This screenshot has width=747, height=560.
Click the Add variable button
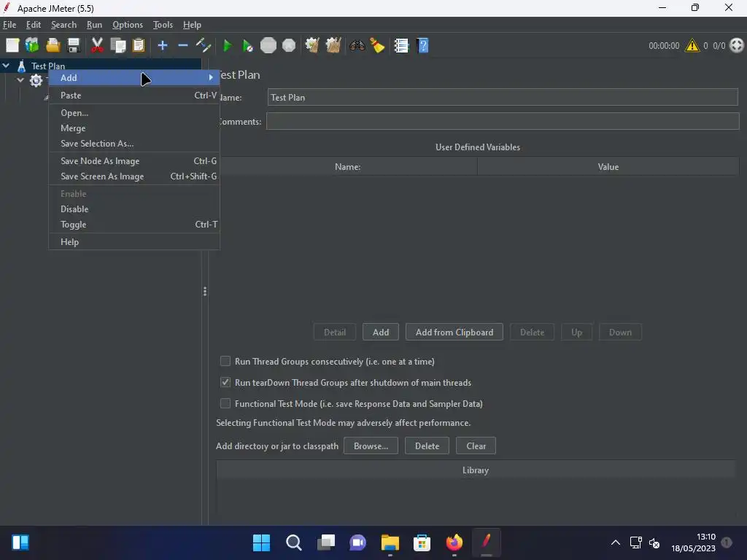click(381, 332)
